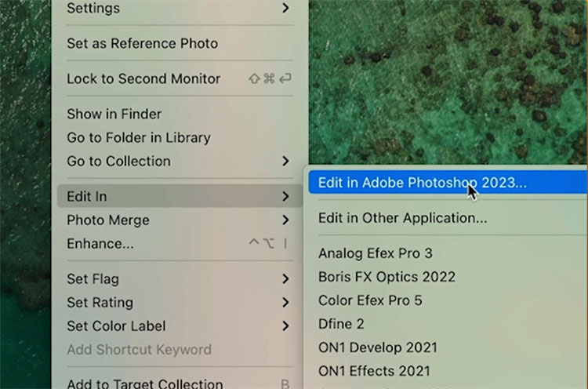
Task: Expand Go to Collection submenu chevron
Action: [285, 162]
